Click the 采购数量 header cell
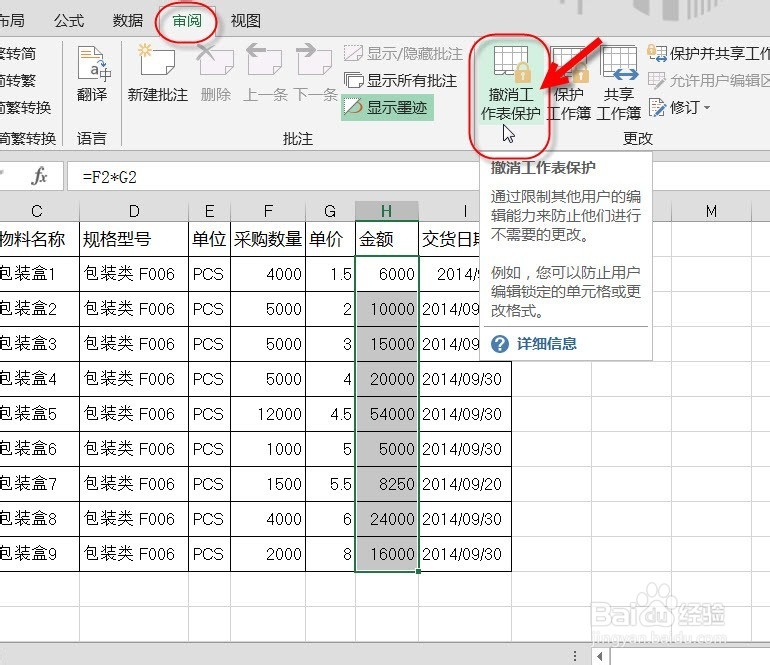This screenshot has width=770, height=665. [x=268, y=239]
